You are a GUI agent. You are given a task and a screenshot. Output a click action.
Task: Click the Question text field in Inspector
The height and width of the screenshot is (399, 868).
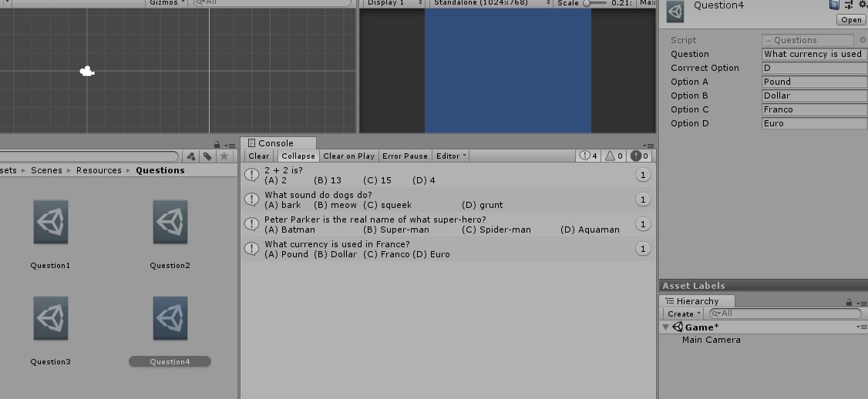pyautogui.click(x=814, y=54)
